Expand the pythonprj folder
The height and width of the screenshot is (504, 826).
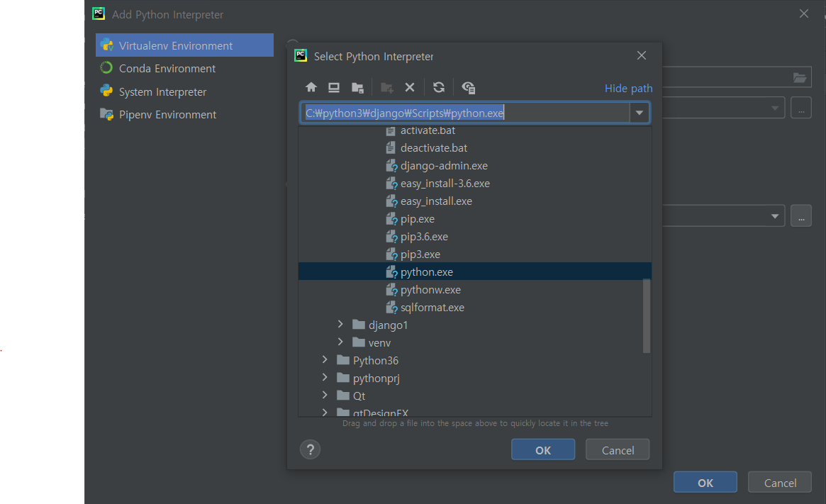325,378
